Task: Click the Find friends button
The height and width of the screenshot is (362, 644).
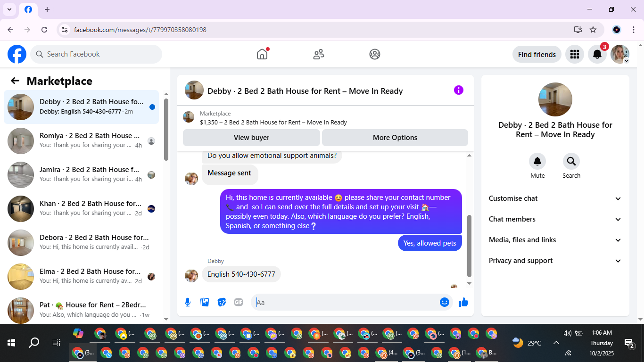Action: coord(537,54)
